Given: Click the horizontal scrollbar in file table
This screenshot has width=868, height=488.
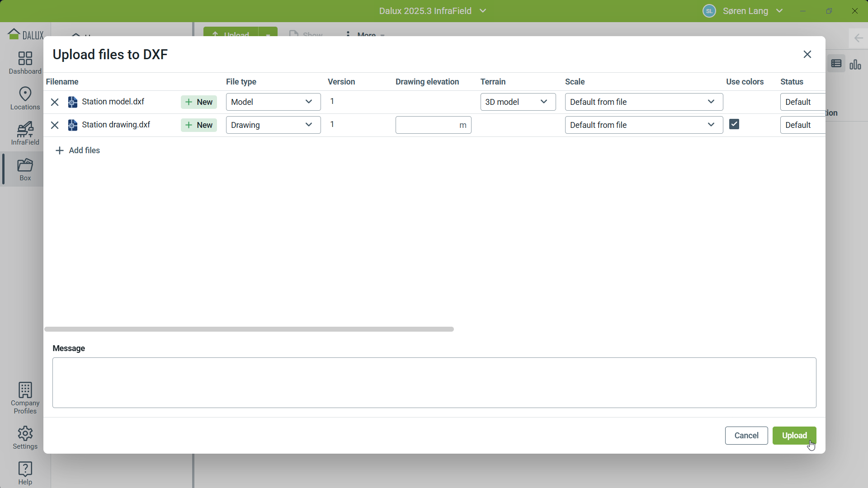Looking at the screenshot, I should [x=249, y=329].
